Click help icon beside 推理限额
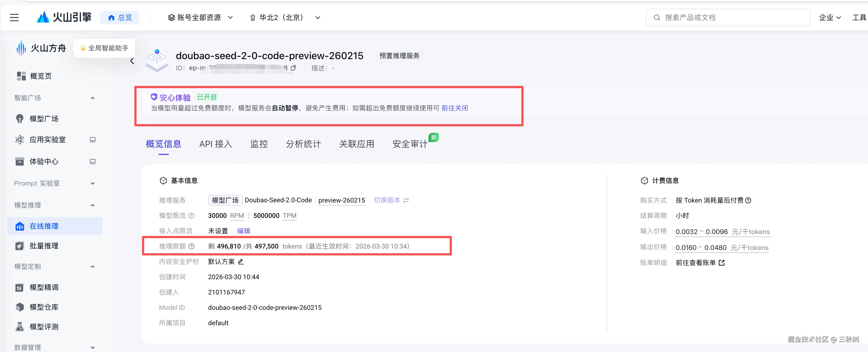Viewport: 868px width, 352px height. [191, 246]
